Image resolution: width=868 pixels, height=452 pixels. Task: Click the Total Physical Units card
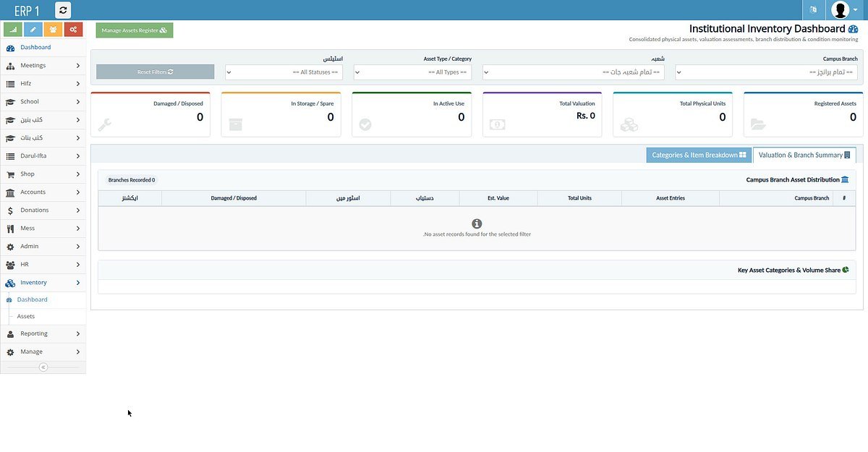[673, 114]
